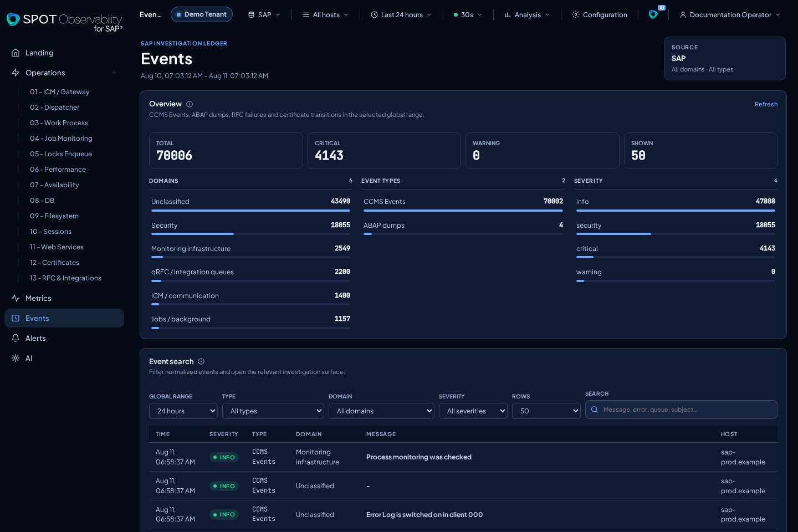Open AI in the sidebar
798x532 pixels.
coord(64,358)
